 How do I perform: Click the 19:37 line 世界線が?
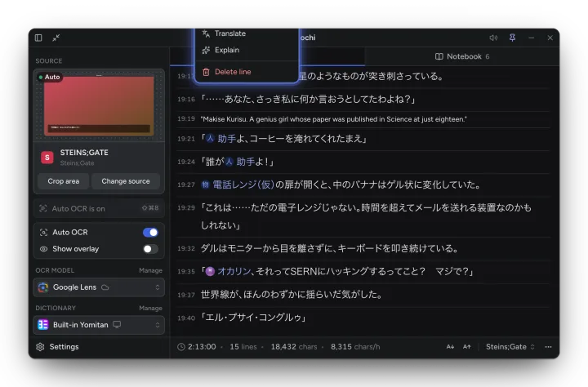point(292,295)
